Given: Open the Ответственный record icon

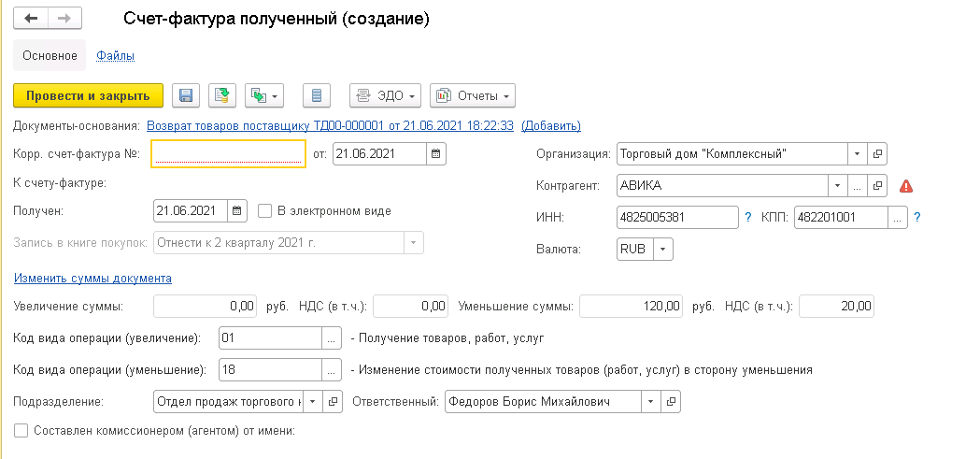Looking at the screenshot, I should point(671,401).
